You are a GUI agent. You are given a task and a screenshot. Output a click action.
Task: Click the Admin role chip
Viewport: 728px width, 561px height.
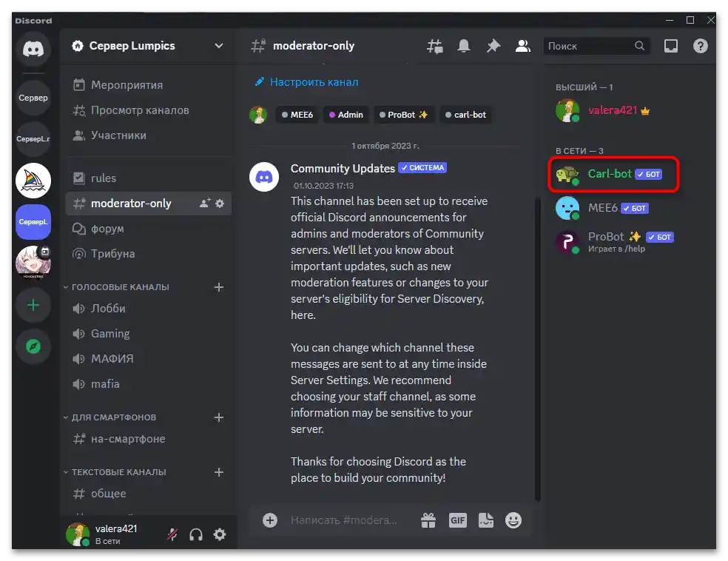point(346,115)
